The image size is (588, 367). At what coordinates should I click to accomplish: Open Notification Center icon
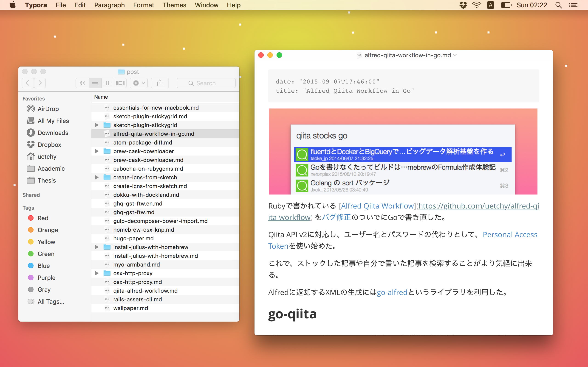(574, 5)
